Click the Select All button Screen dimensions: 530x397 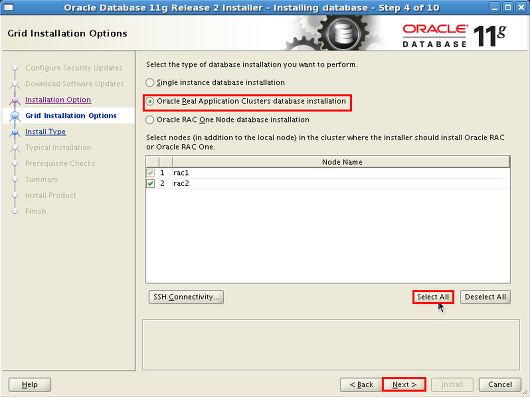pos(433,297)
